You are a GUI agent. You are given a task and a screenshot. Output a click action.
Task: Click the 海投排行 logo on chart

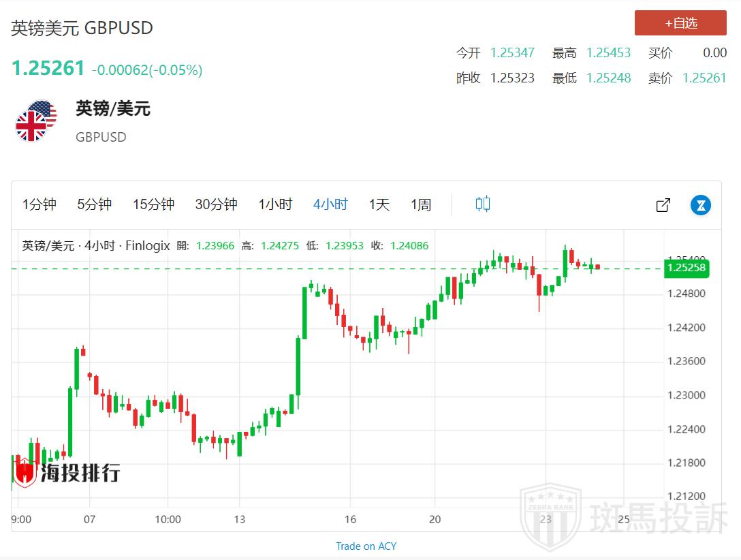click(67, 471)
